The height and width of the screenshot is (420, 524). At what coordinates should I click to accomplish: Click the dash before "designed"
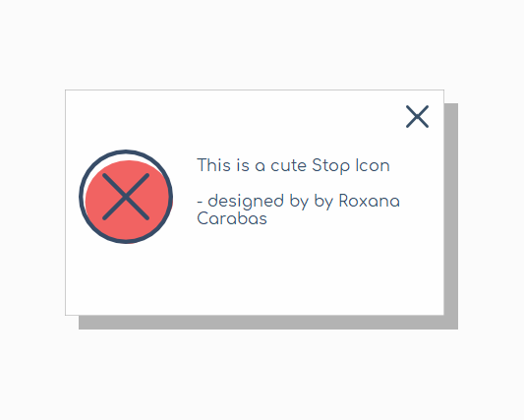[x=200, y=203]
